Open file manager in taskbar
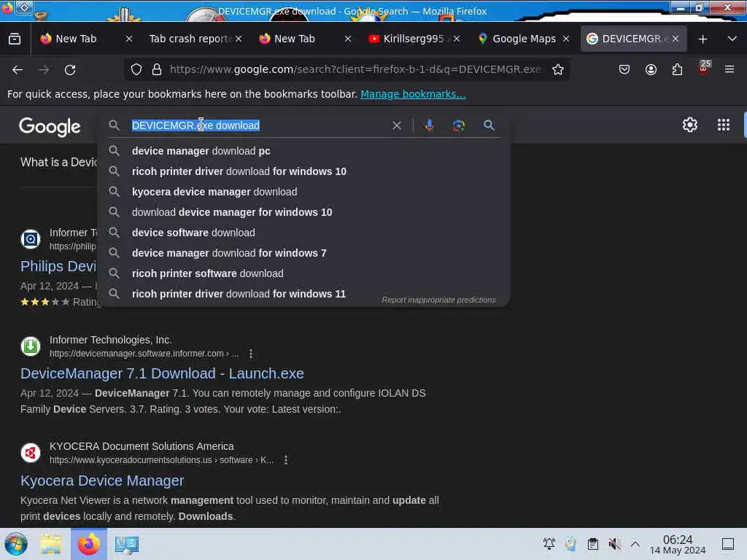The width and height of the screenshot is (747, 560). coord(51,544)
